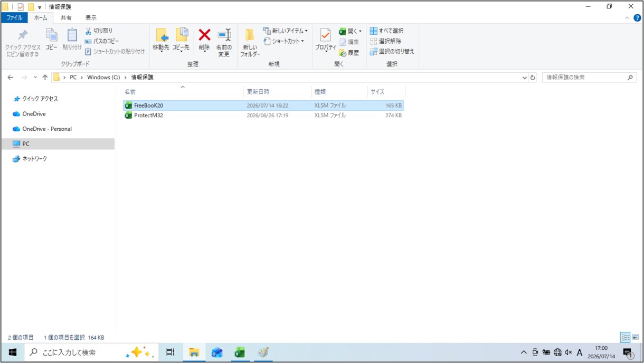Click the Properties (プロパティ) icon

point(326,41)
